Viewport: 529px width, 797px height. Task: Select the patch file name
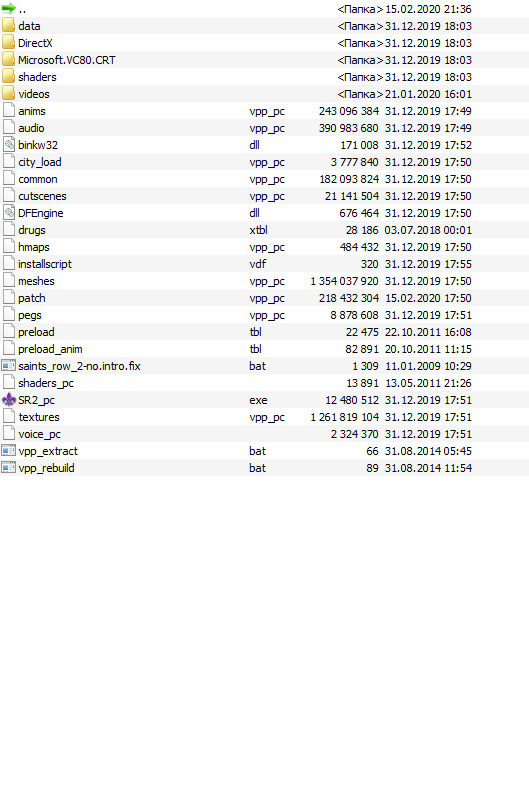tap(32, 298)
